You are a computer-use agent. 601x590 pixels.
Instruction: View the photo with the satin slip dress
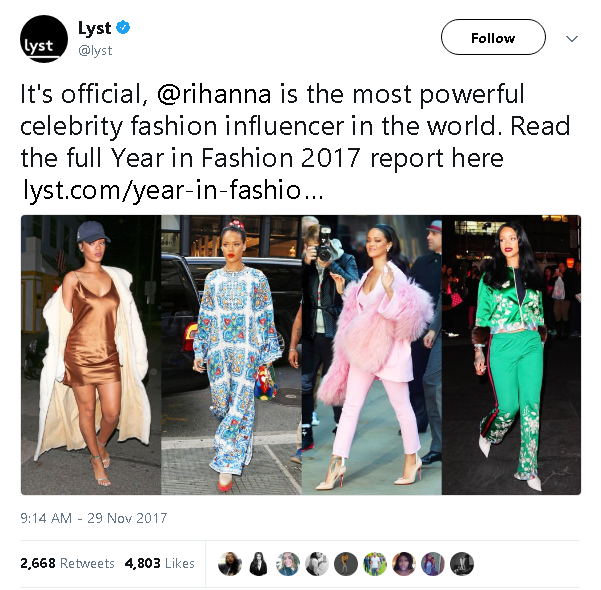91,355
